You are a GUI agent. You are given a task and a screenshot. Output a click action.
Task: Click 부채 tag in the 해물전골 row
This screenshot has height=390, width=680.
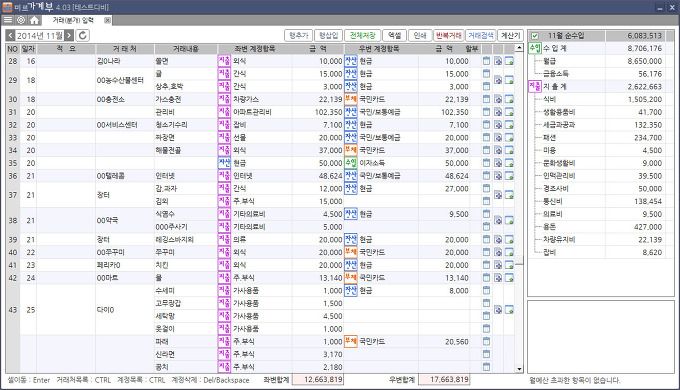pos(351,150)
